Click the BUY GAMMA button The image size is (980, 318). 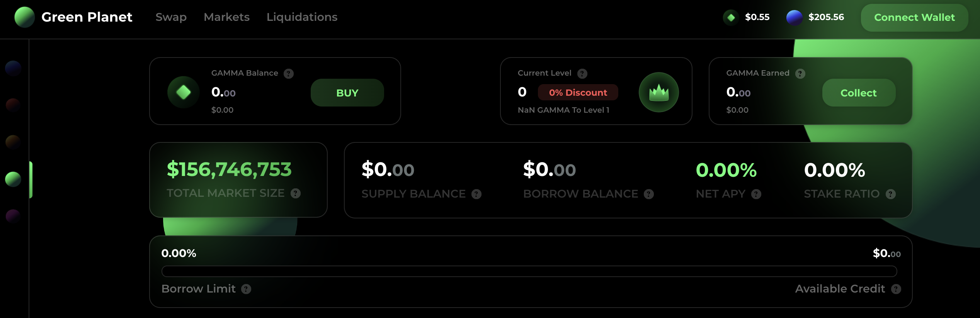coord(347,93)
